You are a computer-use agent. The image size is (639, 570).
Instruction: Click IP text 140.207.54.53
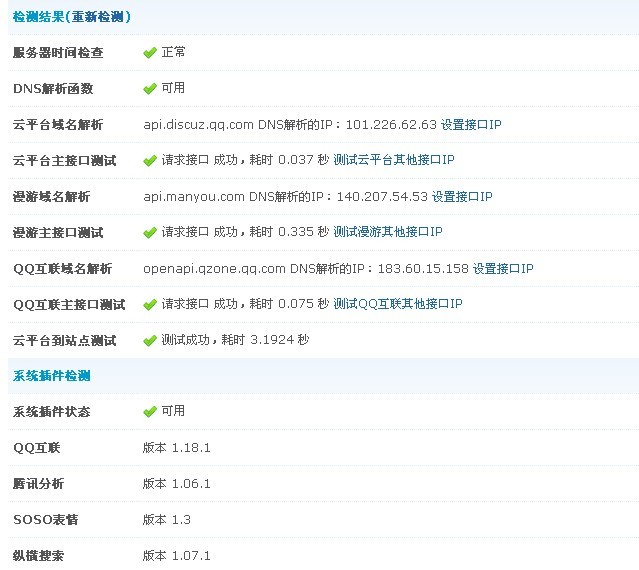tap(382, 196)
